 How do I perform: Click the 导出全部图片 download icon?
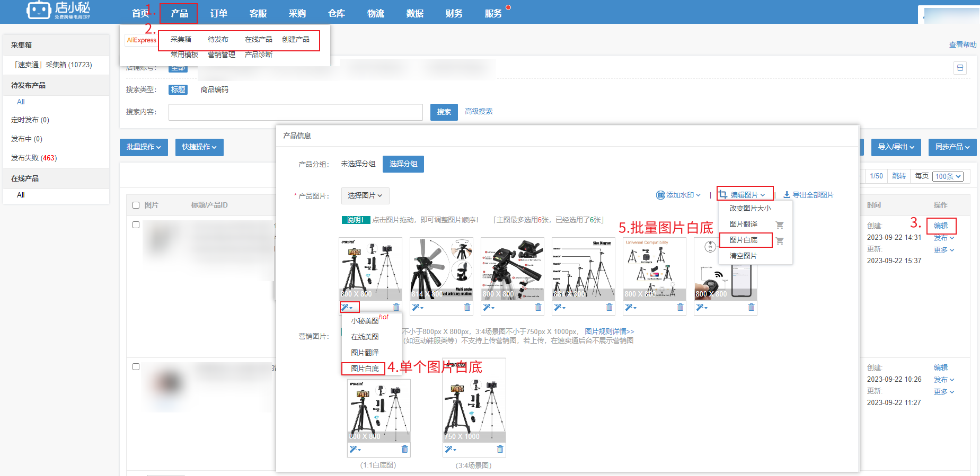coord(787,195)
